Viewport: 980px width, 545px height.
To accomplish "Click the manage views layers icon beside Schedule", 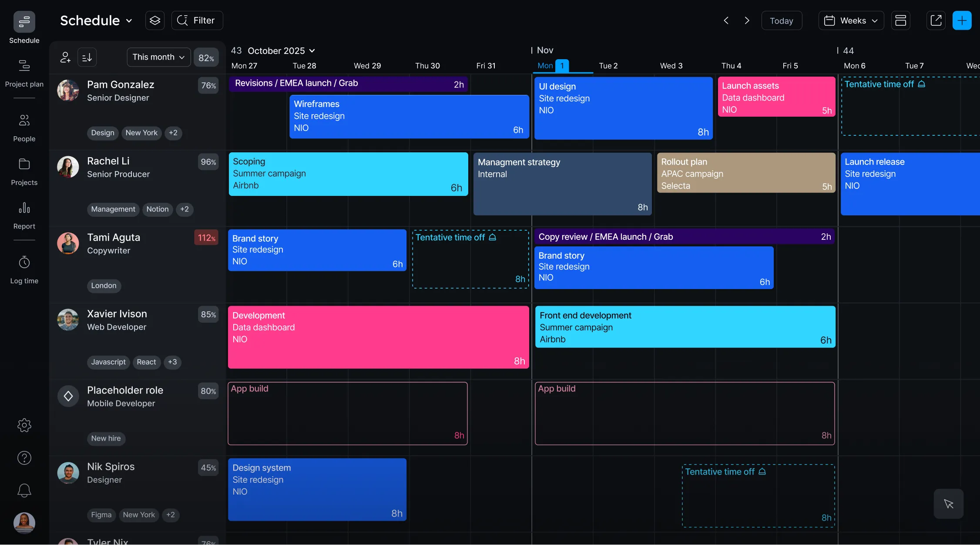I will pyautogui.click(x=155, y=20).
